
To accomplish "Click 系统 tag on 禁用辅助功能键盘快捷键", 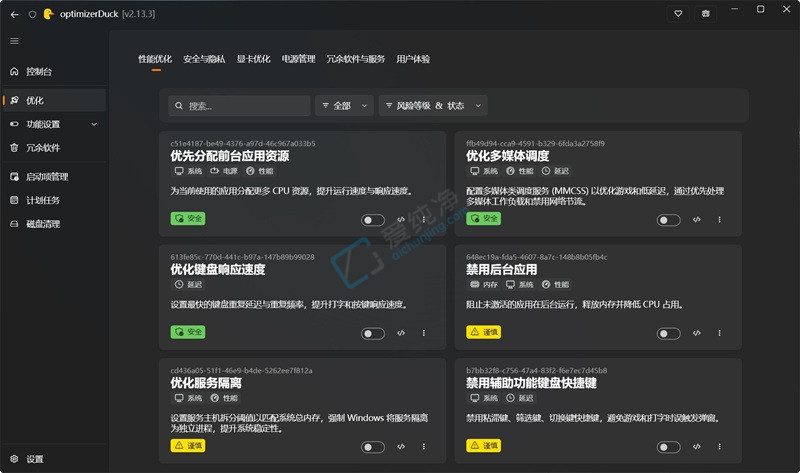I will tap(484, 398).
